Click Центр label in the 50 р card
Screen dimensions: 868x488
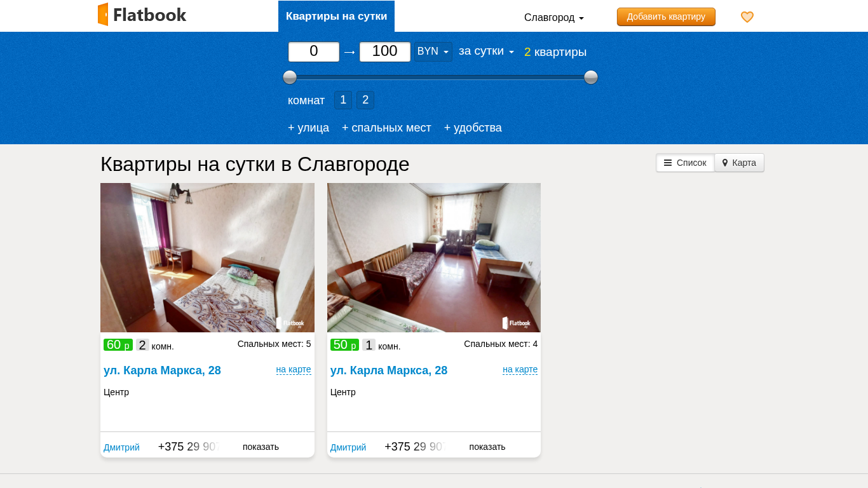point(343,392)
